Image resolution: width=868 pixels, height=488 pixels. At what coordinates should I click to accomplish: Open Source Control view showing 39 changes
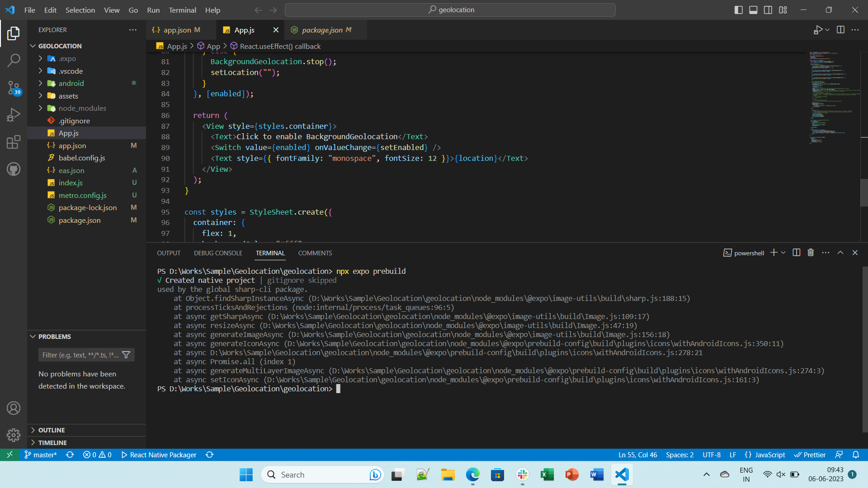[x=14, y=88]
